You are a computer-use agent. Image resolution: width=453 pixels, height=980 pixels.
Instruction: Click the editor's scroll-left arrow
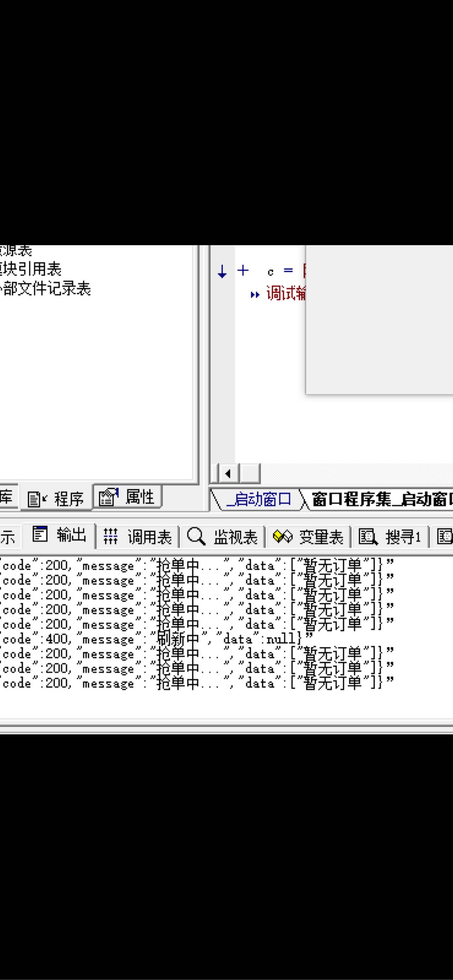[228, 474]
